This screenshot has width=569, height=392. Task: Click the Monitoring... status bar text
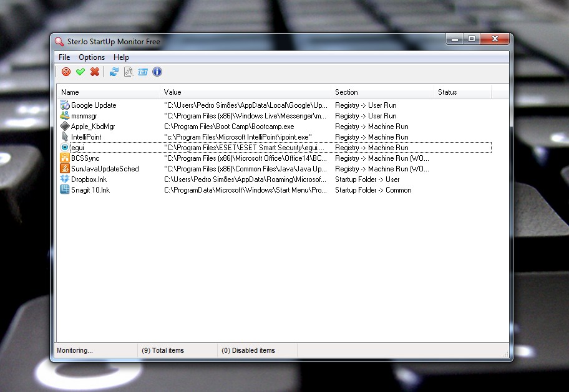[75, 350]
